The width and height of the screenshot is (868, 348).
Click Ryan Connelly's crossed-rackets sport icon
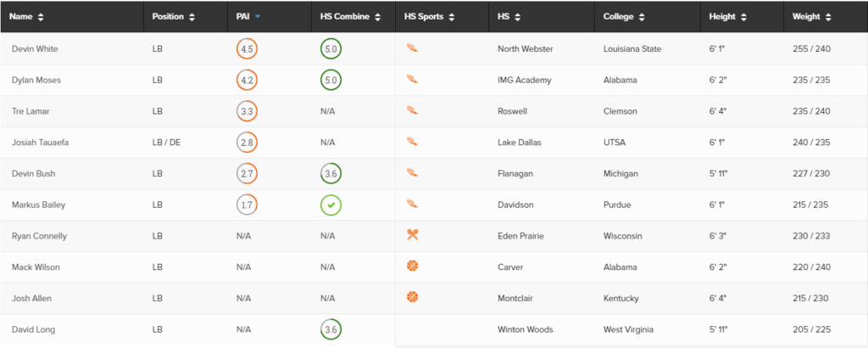click(412, 235)
